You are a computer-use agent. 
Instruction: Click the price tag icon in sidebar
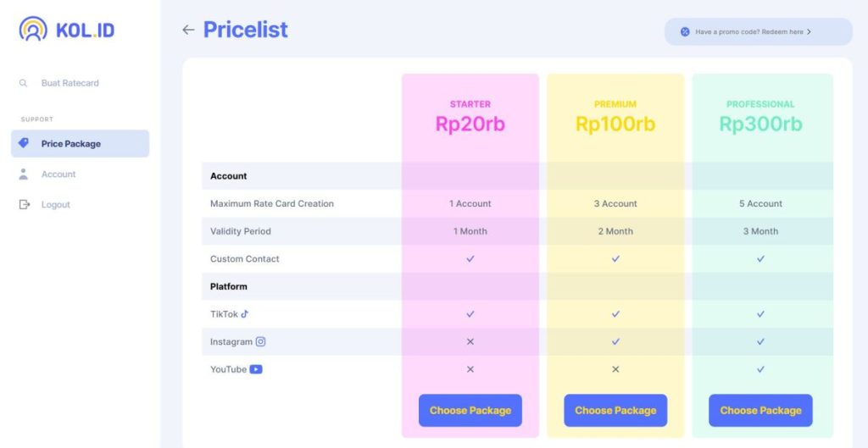point(23,143)
